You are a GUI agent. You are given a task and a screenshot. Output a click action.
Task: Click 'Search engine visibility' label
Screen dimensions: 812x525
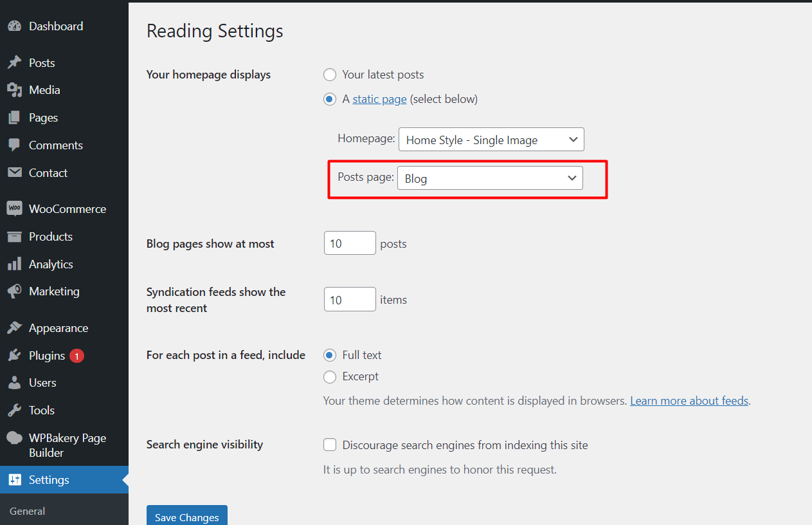point(204,445)
